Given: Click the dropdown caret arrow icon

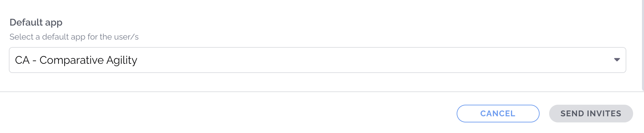Looking at the screenshot, I should (x=617, y=60).
